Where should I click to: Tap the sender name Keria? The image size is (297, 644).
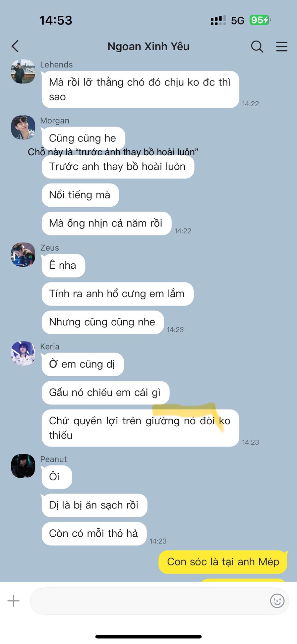50,346
